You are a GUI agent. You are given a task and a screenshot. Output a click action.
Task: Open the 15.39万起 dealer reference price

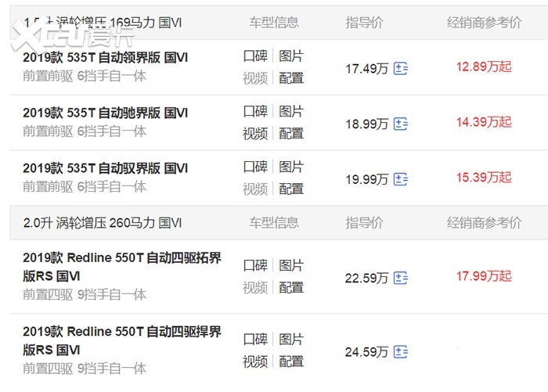point(483,178)
